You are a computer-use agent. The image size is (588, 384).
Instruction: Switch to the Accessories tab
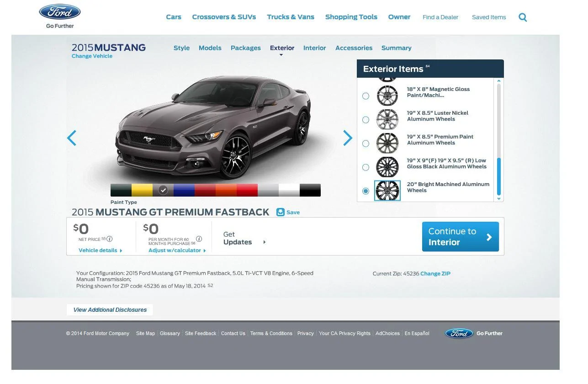[x=354, y=48]
